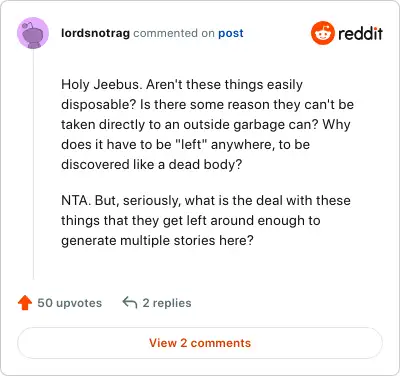Viewport: 400px width, 376px height.
Task: Click the gray "commented on" text
Action: [x=174, y=33]
